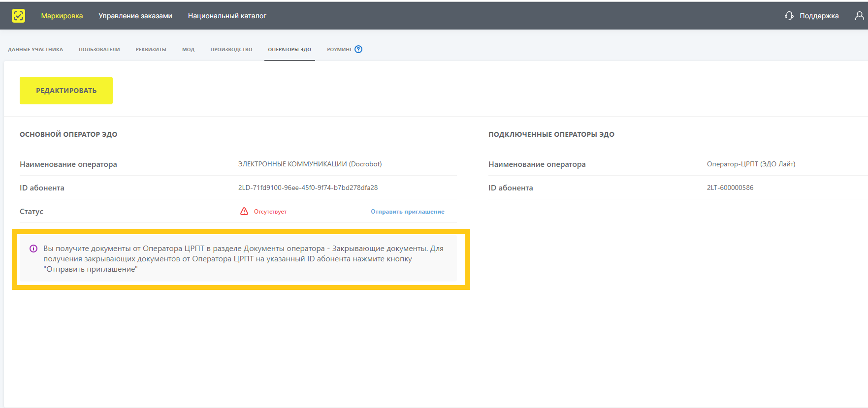Click the yellow checkmark logo icon
The width and height of the screenshot is (868, 408).
[x=18, y=16]
